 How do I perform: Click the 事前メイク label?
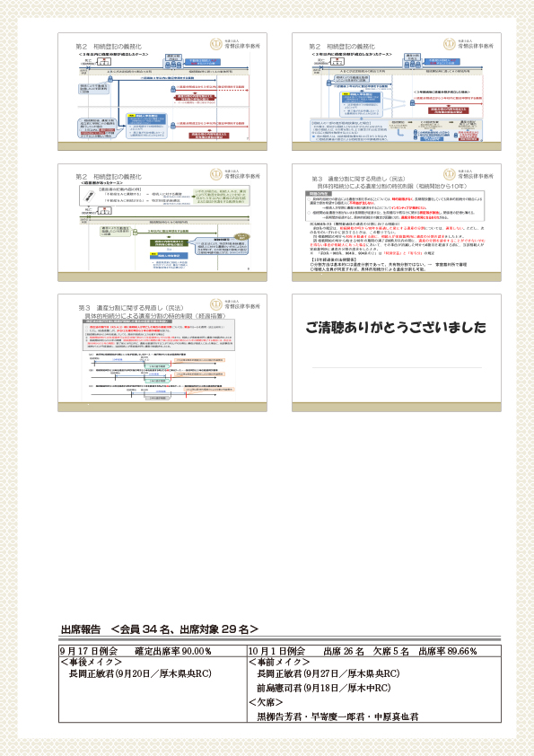279,662
